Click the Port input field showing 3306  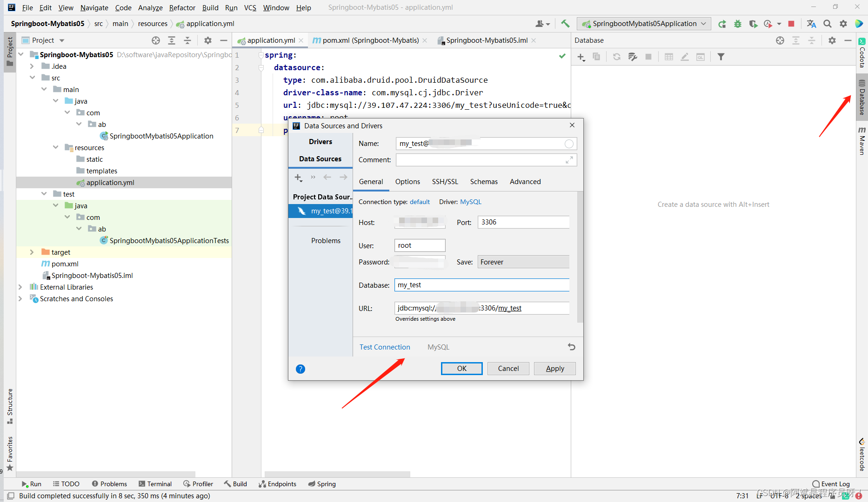point(524,222)
